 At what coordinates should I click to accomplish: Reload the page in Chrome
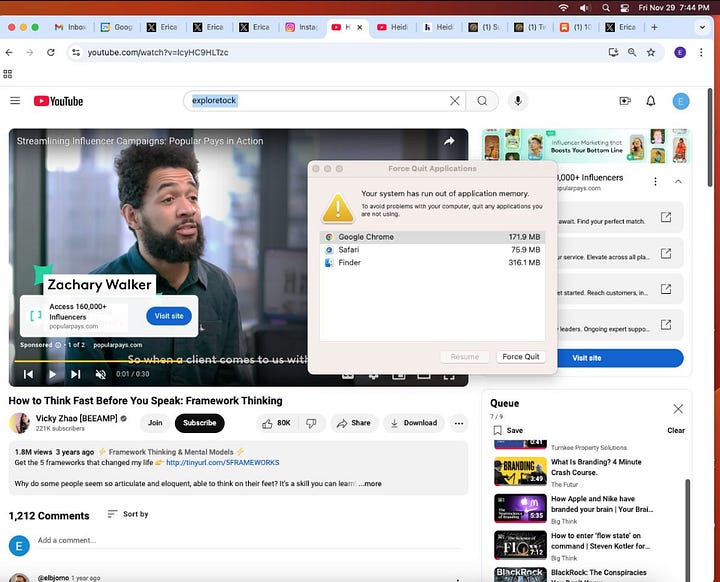pos(51,52)
